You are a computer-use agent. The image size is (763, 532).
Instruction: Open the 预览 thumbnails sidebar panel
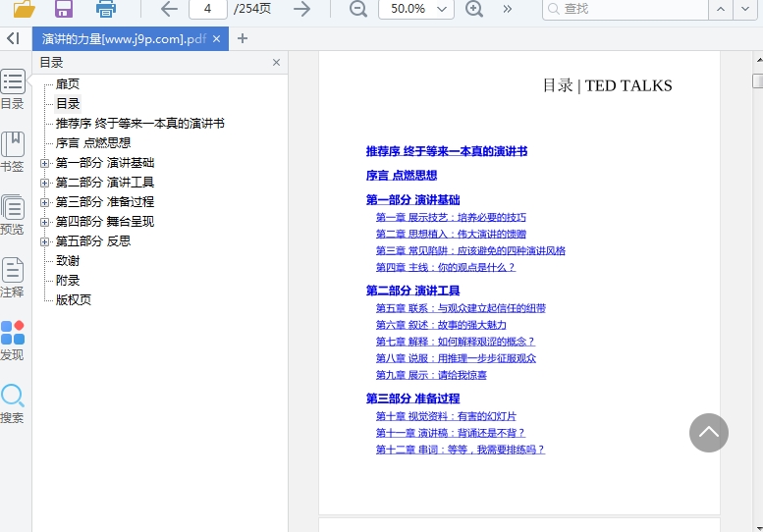click(12, 215)
